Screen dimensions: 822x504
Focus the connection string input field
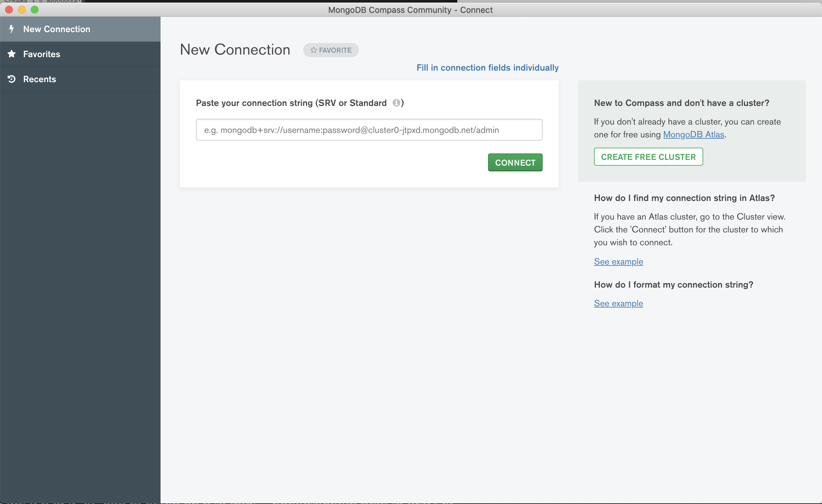click(369, 130)
